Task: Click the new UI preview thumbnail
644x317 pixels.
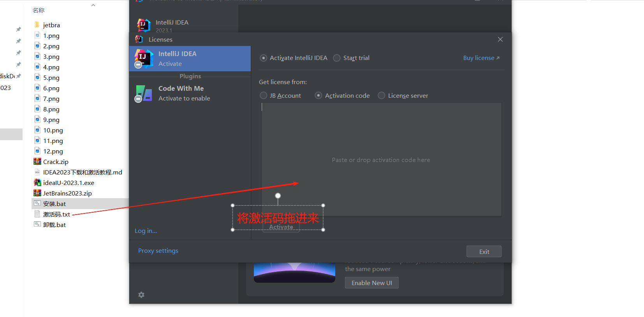Action: click(294, 273)
